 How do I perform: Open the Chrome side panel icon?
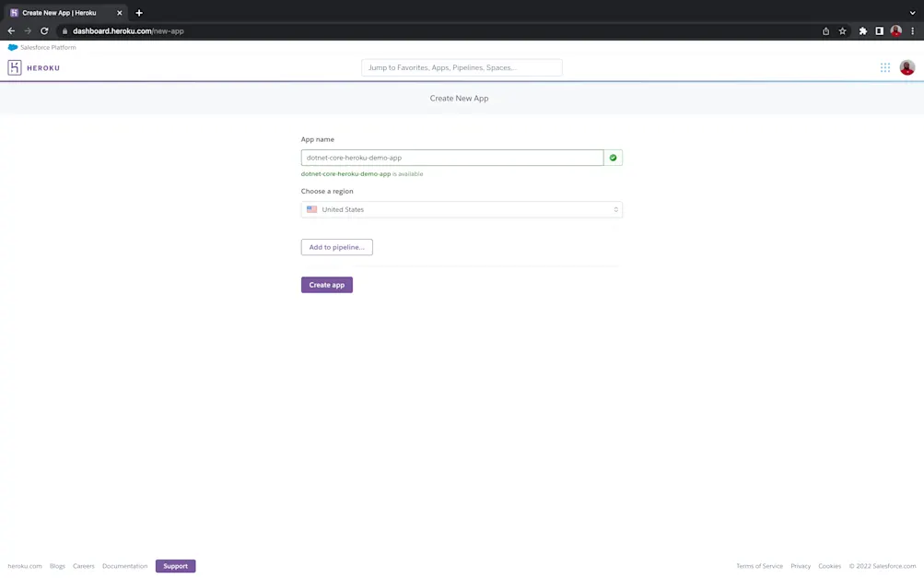click(x=879, y=30)
